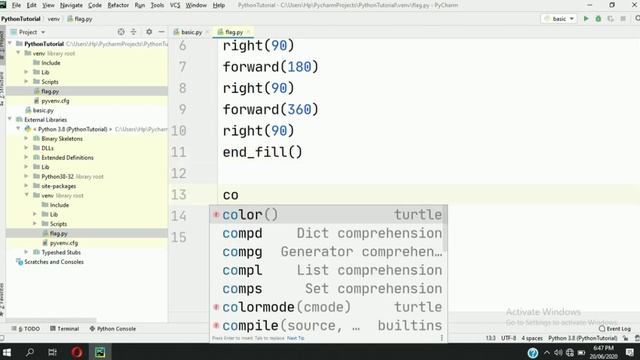Collapse the PythonTutorial root folder
This screenshot has width=640, height=360.
(10, 43)
